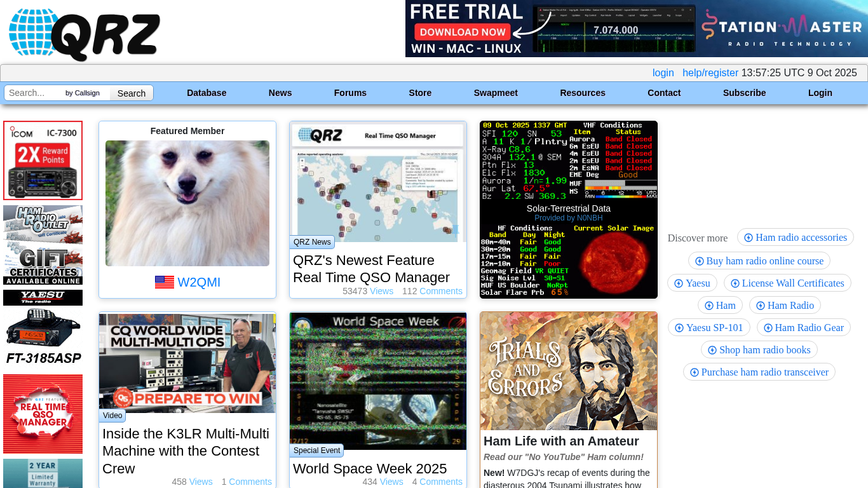Open the 4 Comments link
Image resolution: width=868 pixels, height=488 pixels.
click(x=441, y=482)
